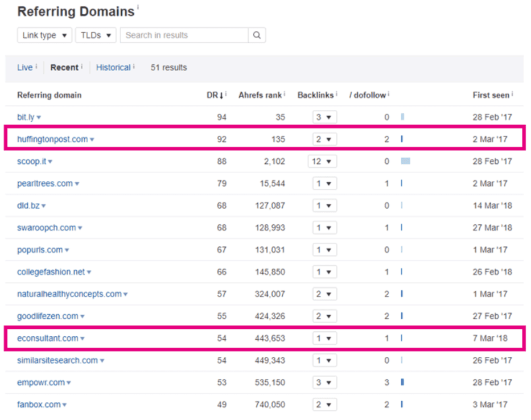Expand the arrow next to huffingtonpost.com

[92, 139]
